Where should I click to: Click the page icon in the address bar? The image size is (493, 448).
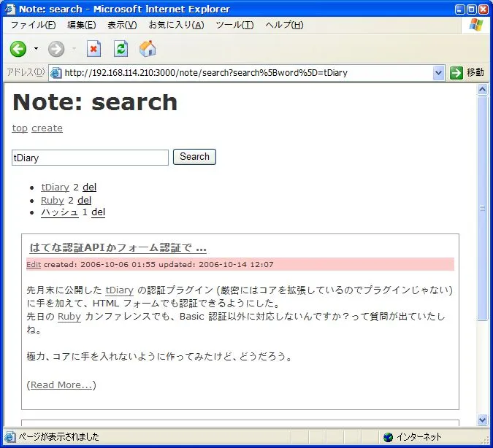[56, 73]
